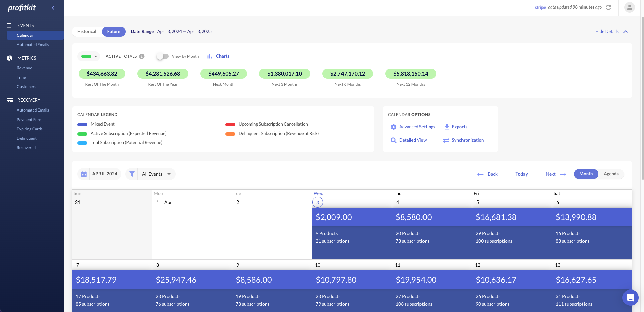
Task: Go to Next month in calendar
Action: tap(556, 174)
